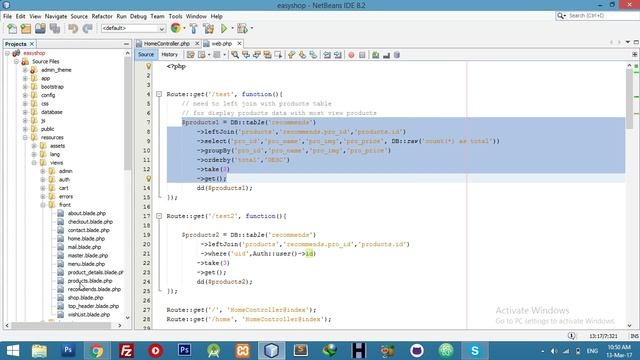640x360 pixels.
Task: Open the Debug Project dropdown arrow
Action: click(251, 28)
